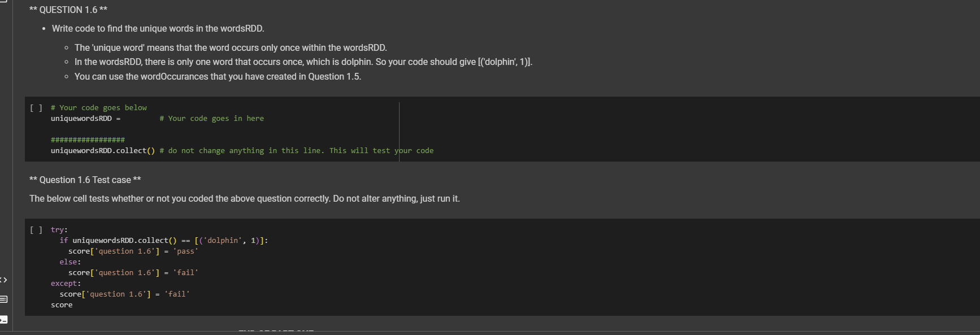Viewport: 980px width, 335px height.
Task: Open the command palette icon in sidebar
Action: point(3,300)
